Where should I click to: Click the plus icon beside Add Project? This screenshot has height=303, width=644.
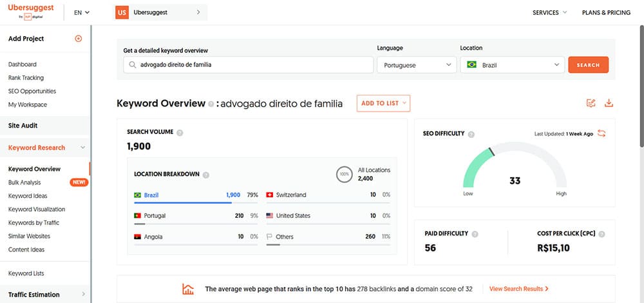coord(79,39)
